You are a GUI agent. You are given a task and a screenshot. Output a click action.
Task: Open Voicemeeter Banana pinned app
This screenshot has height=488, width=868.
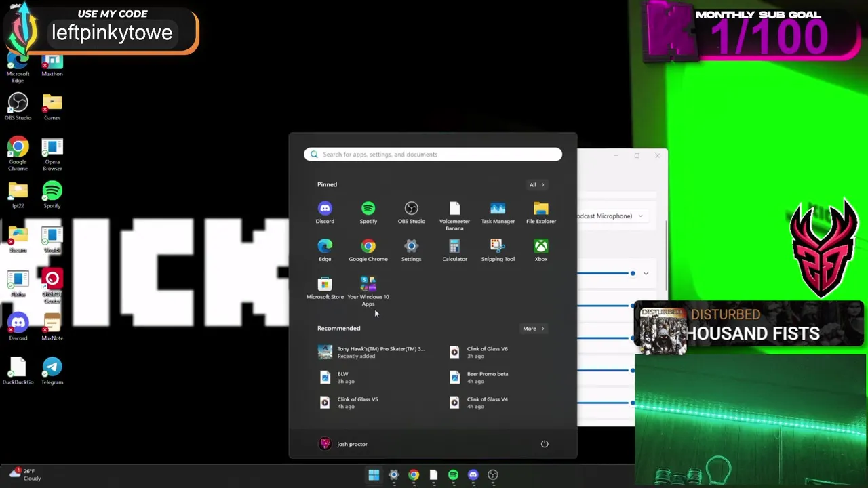454,216
